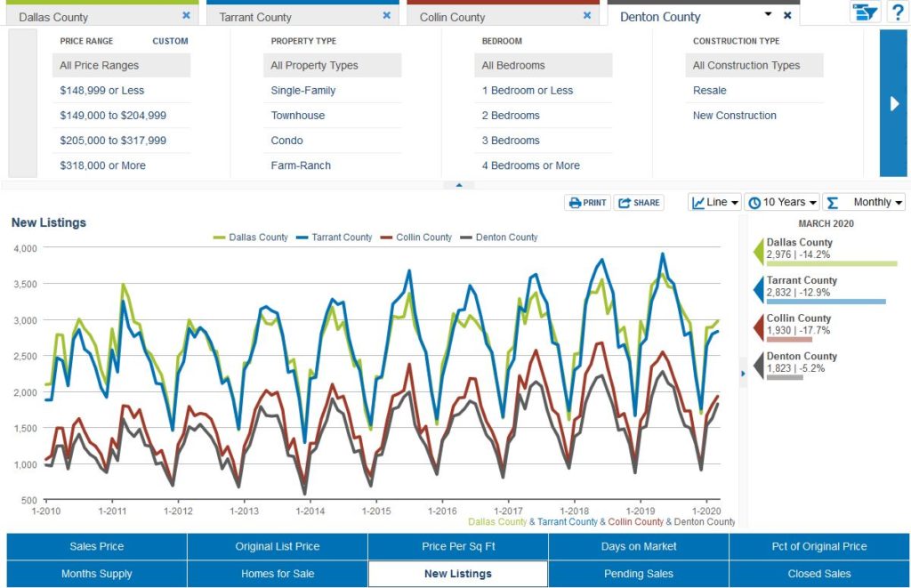Image resolution: width=911 pixels, height=588 pixels.
Task: Open the filter options icon at top right
Action: pos(864,12)
